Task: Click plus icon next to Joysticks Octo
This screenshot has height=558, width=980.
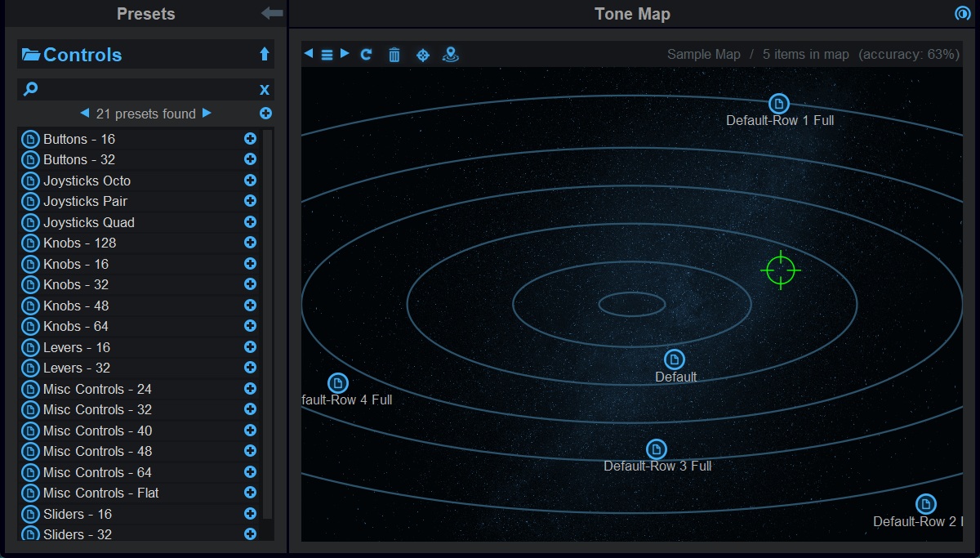Action: pos(250,181)
